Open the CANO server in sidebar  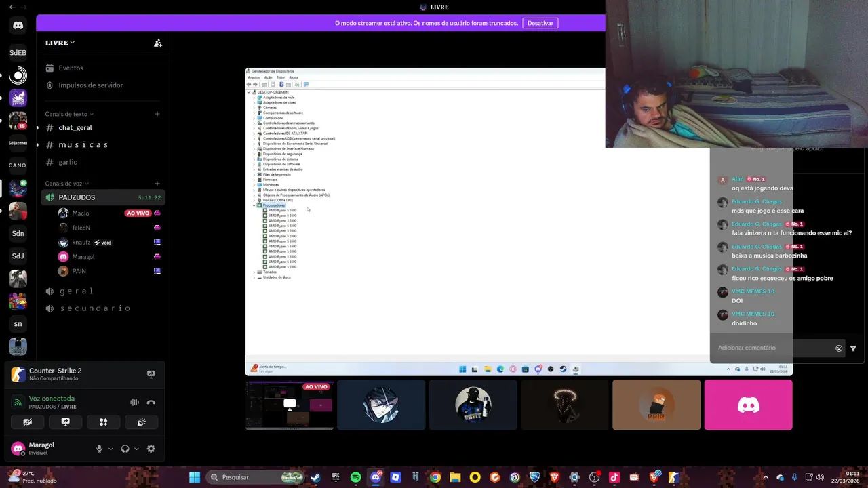click(x=18, y=165)
